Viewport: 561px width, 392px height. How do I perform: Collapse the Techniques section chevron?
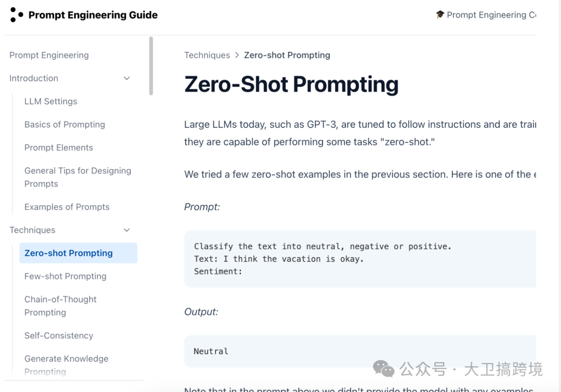(x=127, y=230)
